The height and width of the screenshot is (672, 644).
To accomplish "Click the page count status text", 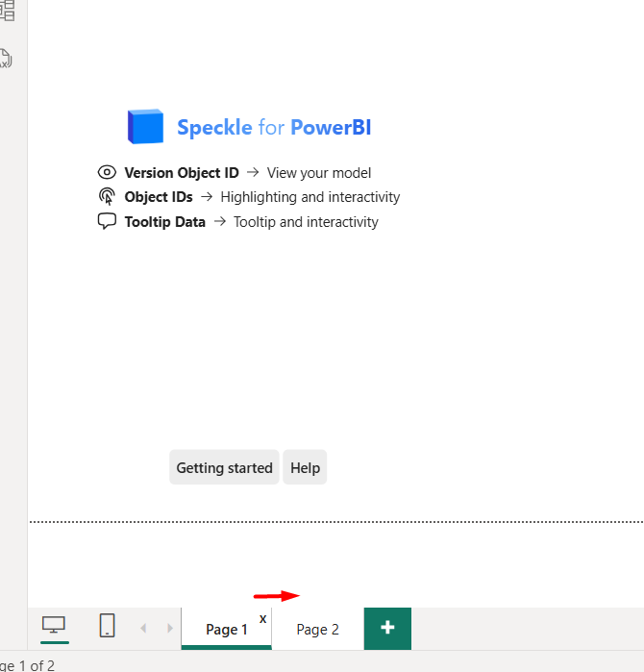I will point(27,665).
